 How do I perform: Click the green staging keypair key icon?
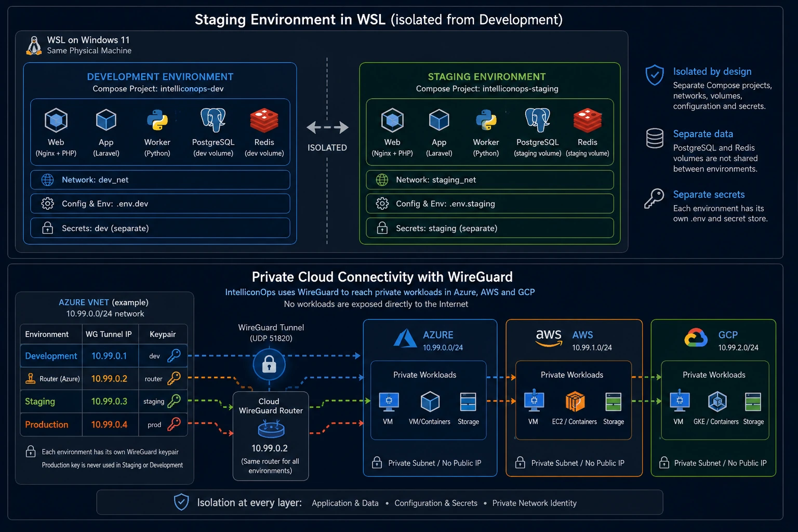click(x=174, y=401)
